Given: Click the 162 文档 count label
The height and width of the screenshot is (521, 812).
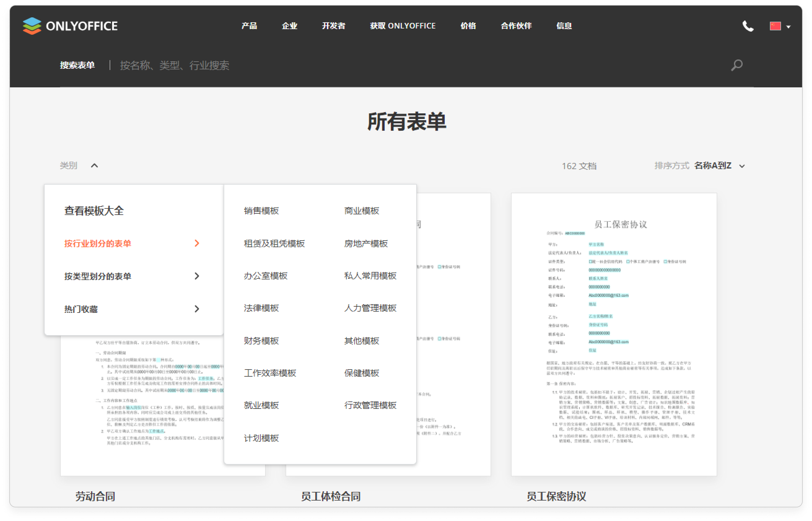Looking at the screenshot, I should click(x=579, y=166).
